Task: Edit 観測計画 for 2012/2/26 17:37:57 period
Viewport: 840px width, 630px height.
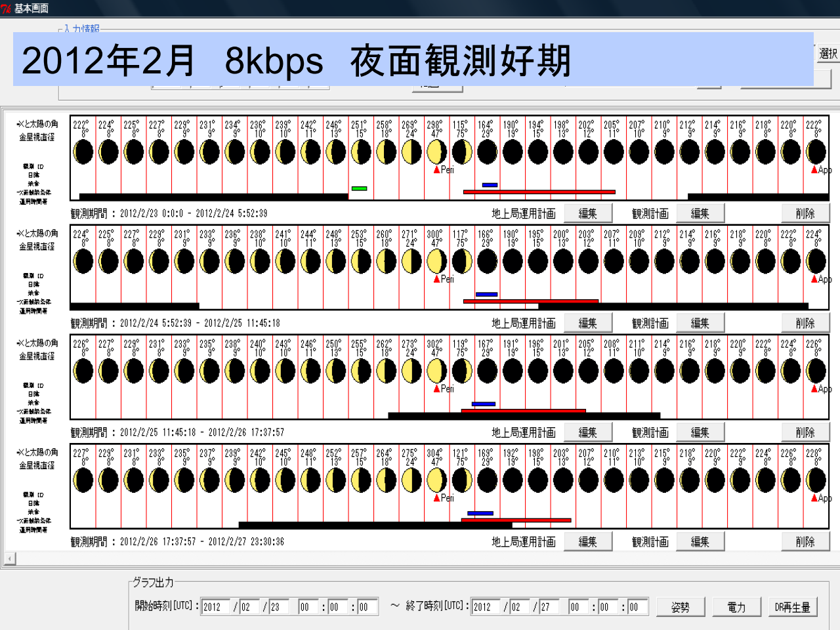Action: (x=700, y=542)
